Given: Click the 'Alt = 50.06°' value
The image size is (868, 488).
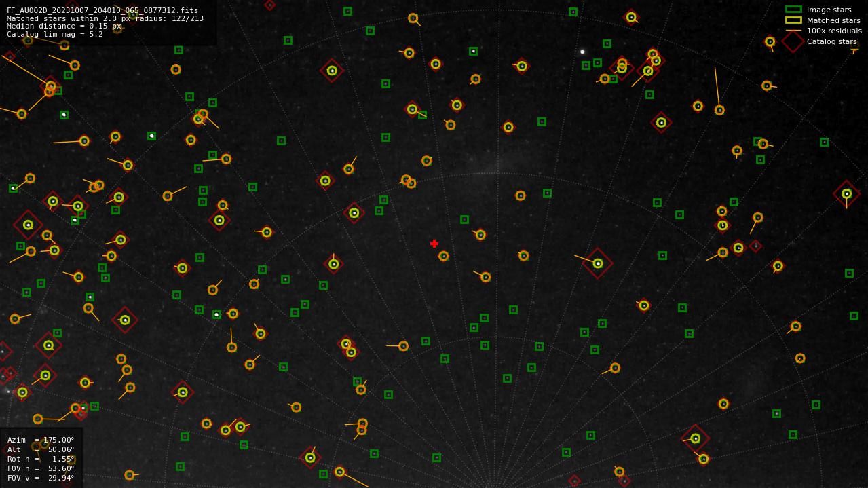Looking at the screenshot, I should pyautogui.click(x=41, y=449).
